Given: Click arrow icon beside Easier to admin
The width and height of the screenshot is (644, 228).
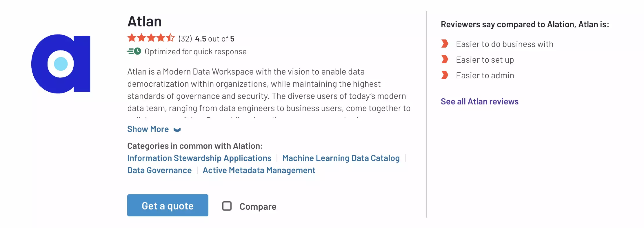Looking at the screenshot, I should (x=445, y=75).
